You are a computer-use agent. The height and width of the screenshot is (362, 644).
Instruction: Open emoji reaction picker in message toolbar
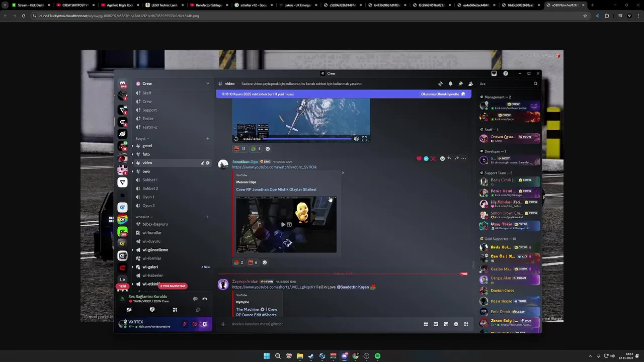442,158
